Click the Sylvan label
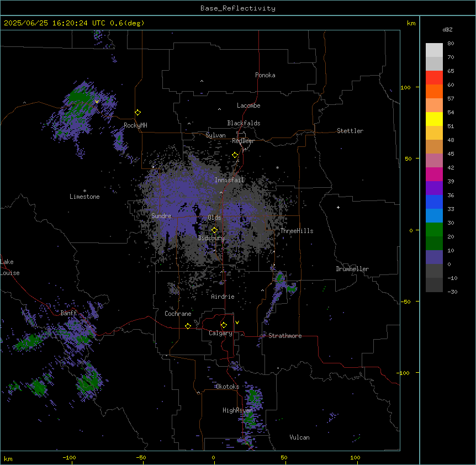The image size is (476, 465). 215,135
